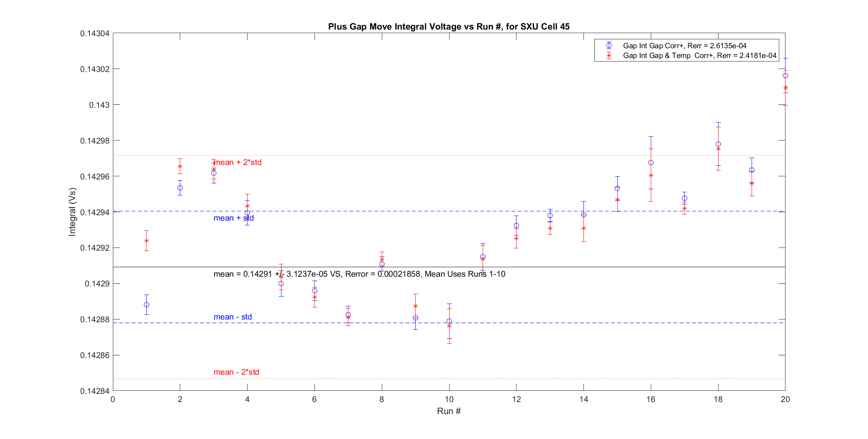
Task: Select the 'Gap Int Gap & Temp Corr+' legend entry
Action: click(x=699, y=56)
